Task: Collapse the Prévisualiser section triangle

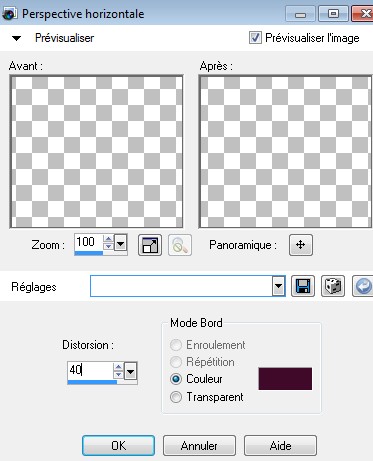Action: [16, 38]
